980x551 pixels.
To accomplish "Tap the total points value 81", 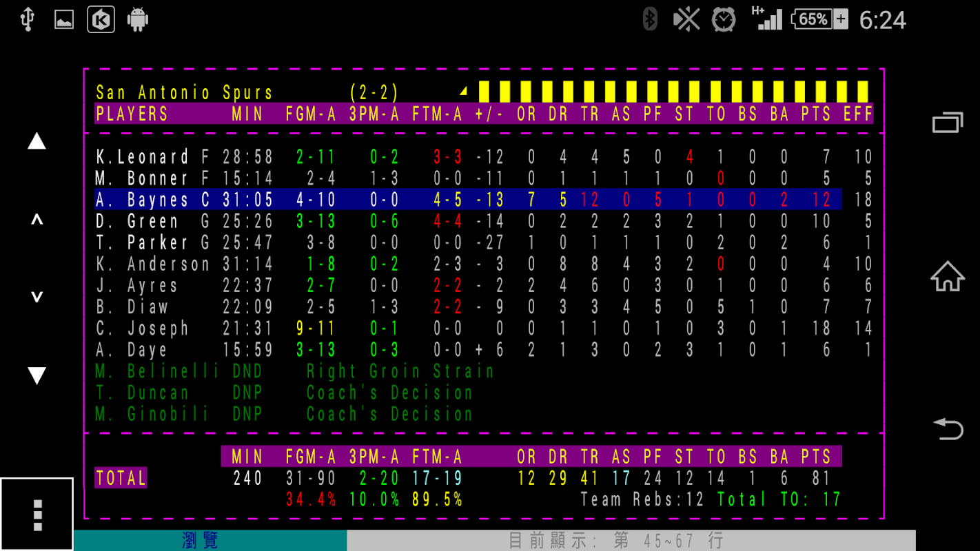I will point(821,478).
